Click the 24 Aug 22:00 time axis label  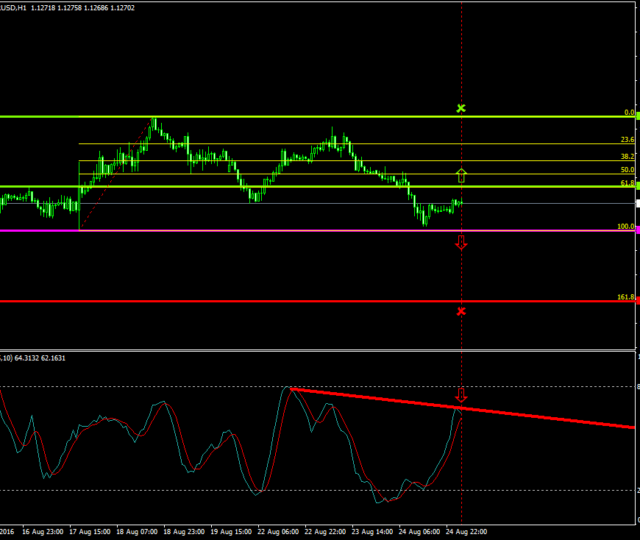[x=466, y=532]
